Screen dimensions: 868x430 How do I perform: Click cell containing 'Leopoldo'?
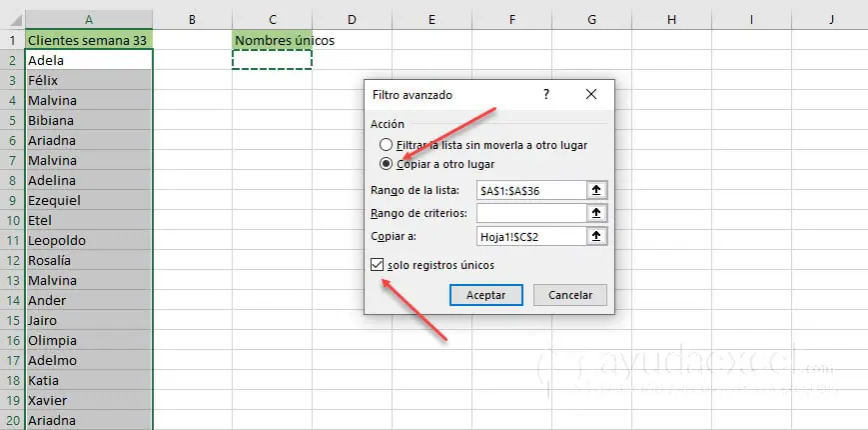click(90, 240)
